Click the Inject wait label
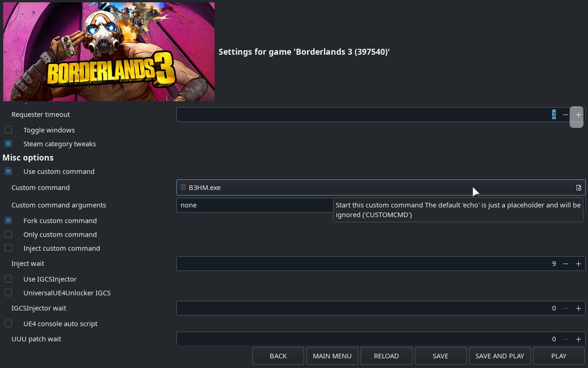The width and height of the screenshot is (588, 368). point(28,264)
